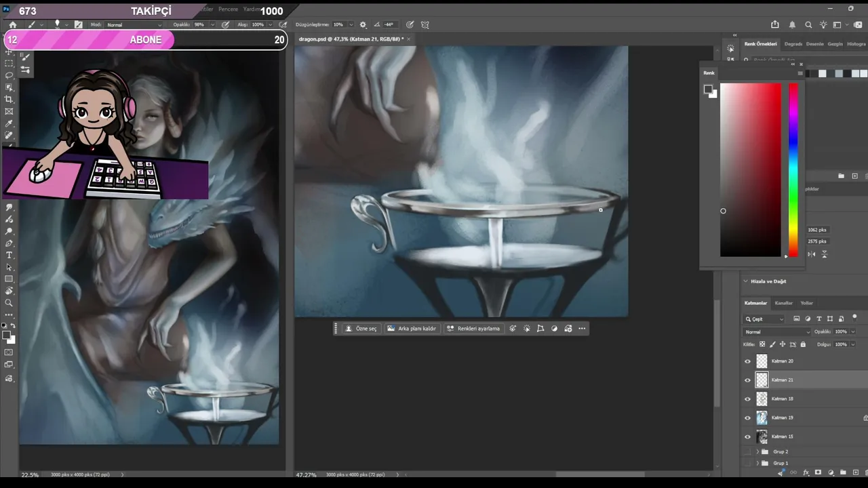Select the Lasso tool
Screen dimensions: 868x488
pos(9,75)
